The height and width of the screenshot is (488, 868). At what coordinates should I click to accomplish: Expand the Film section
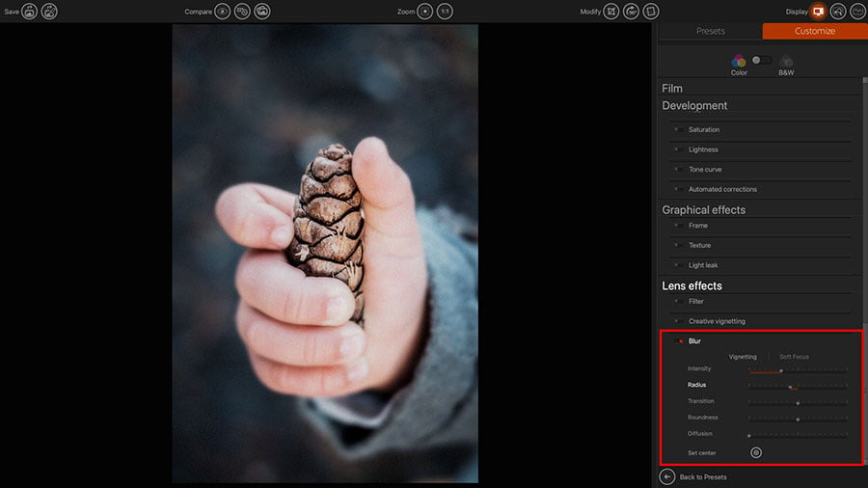coord(672,88)
